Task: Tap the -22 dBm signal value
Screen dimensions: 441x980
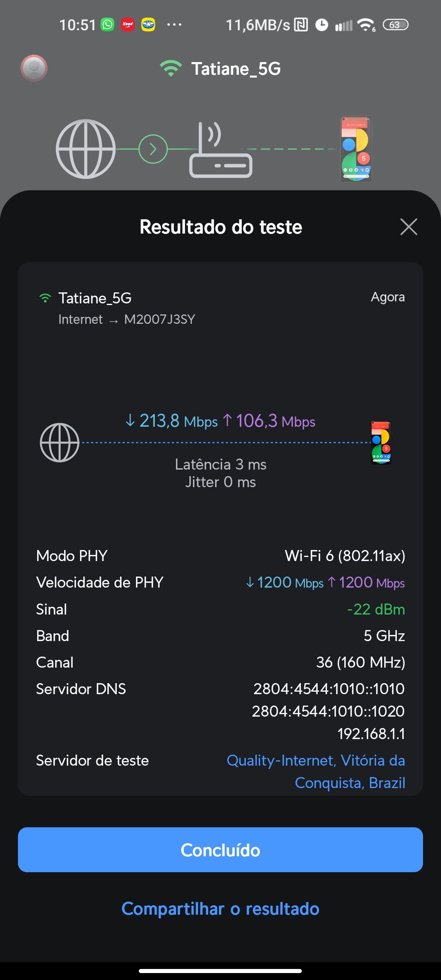Action: [x=376, y=609]
